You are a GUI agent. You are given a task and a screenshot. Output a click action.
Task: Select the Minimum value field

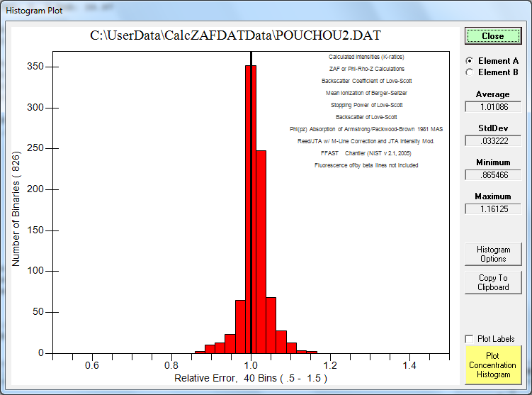[x=493, y=175]
